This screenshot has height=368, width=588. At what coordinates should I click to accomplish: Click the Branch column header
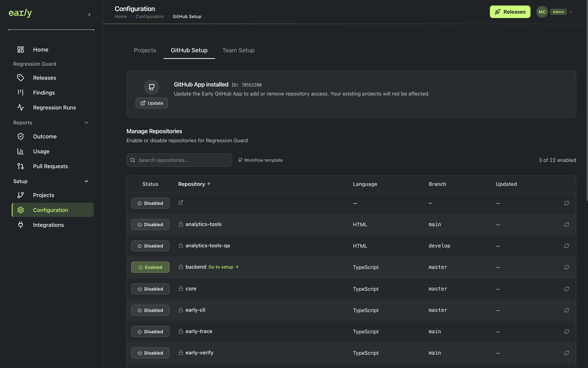click(437, 184)
